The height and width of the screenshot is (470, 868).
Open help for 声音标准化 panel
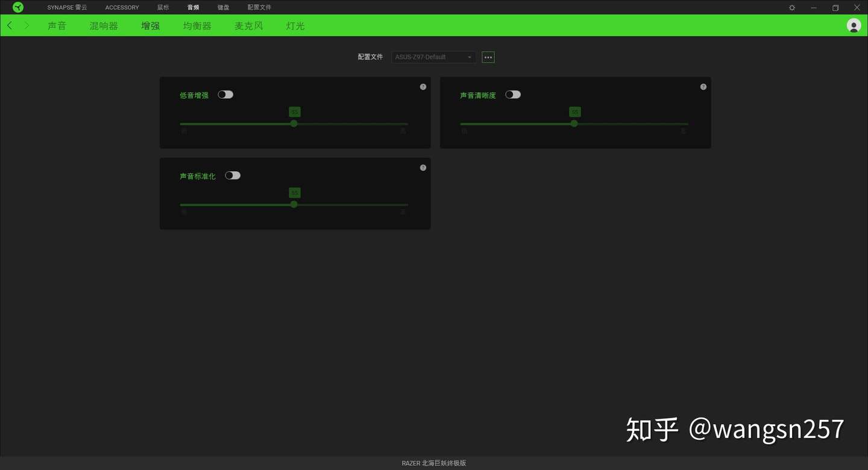tap(423, 168)
